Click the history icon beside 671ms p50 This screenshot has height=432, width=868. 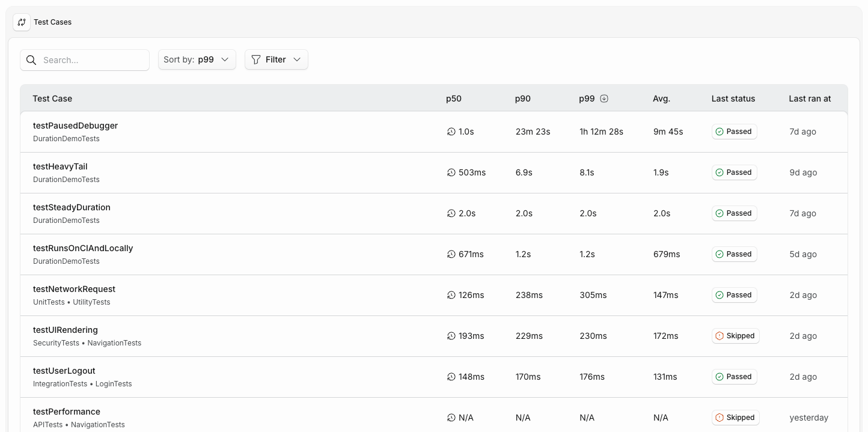coord(451,254)
